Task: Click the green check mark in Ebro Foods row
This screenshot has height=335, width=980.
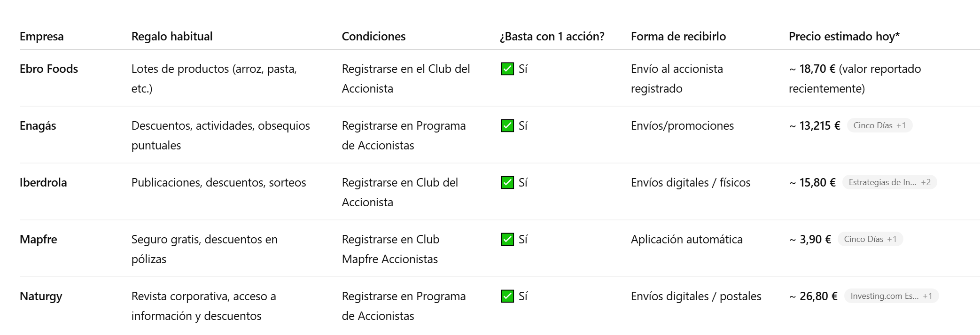Action: point(507,69)
